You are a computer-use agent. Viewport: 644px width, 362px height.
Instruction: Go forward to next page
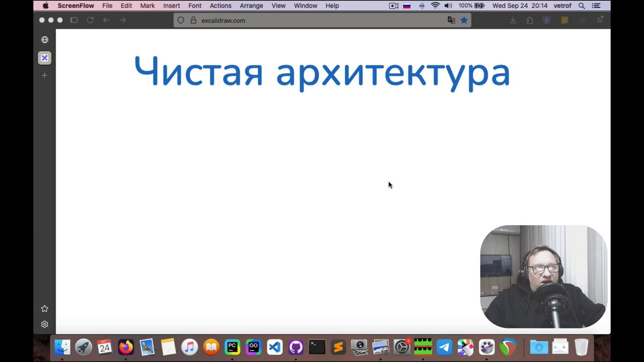coord(122,20)
